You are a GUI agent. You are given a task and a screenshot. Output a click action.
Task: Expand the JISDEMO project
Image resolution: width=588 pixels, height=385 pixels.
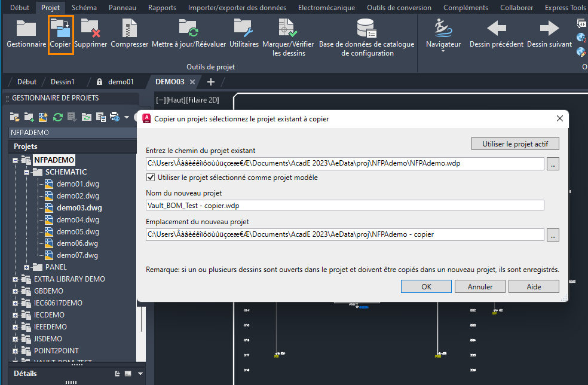(x=15, y=339)
